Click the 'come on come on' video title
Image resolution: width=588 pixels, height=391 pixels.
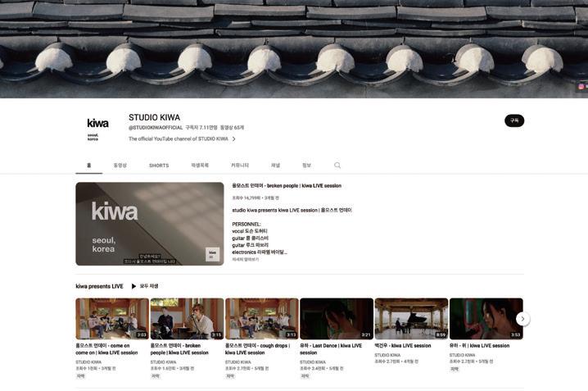click(x=106, y=349)
